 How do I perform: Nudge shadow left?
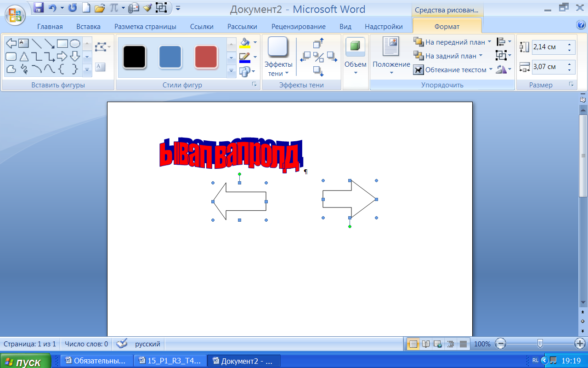click(305, 57)
